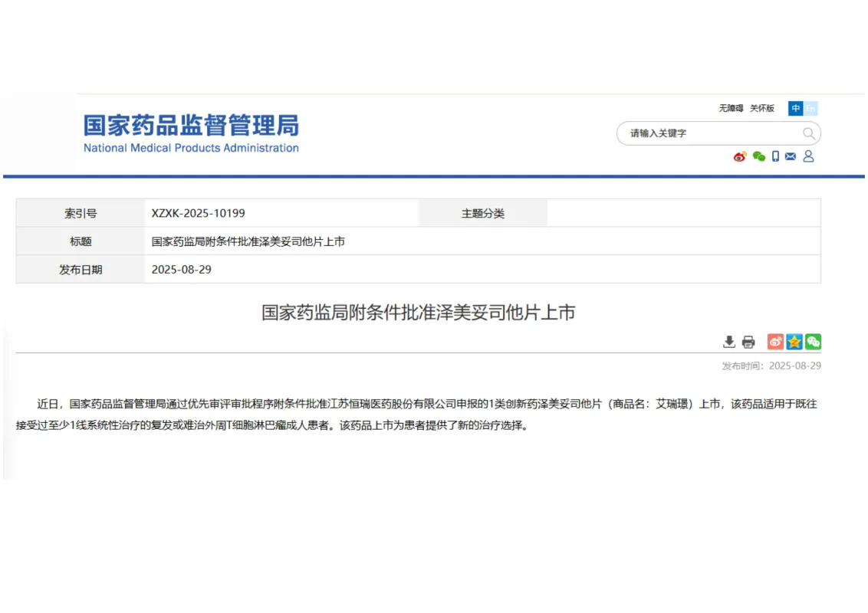Screen dimensions: 868x613
Task: Open the mobile app icon in header
Action: pos(776,156)
